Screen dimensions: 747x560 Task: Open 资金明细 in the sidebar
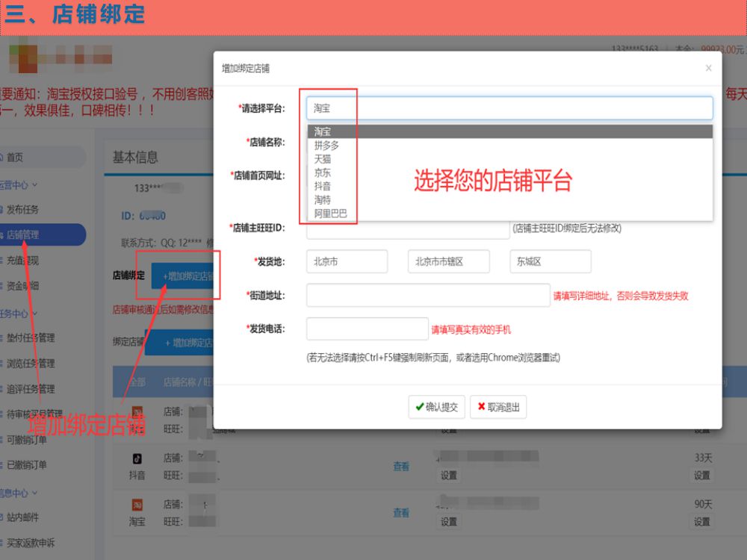tap(22, 286)
